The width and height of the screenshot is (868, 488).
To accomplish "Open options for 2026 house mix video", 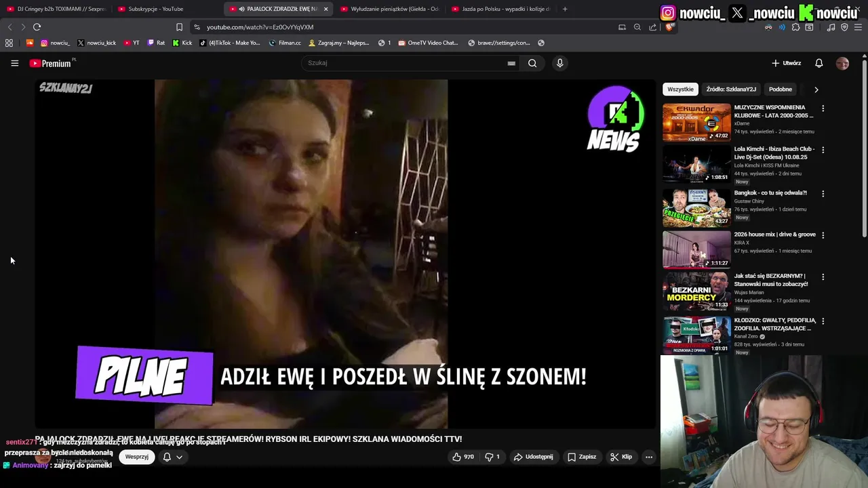I will pyautogui.click(x=823, y=235).
